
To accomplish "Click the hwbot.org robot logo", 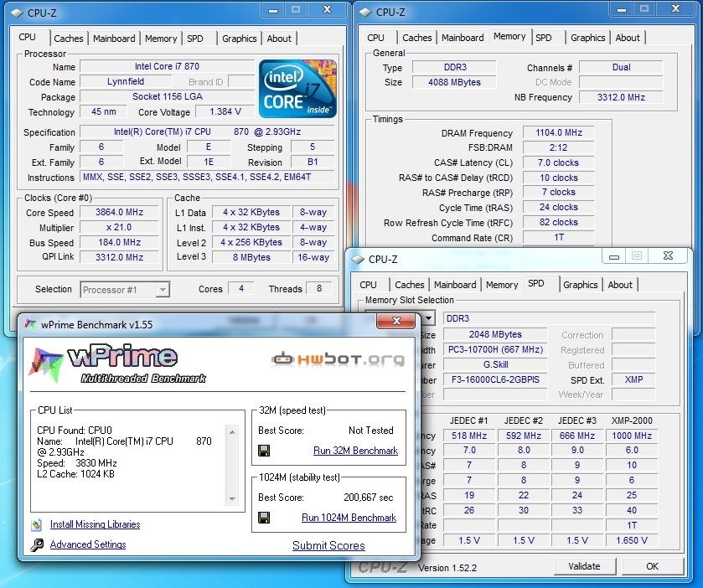I will (337, 359).
